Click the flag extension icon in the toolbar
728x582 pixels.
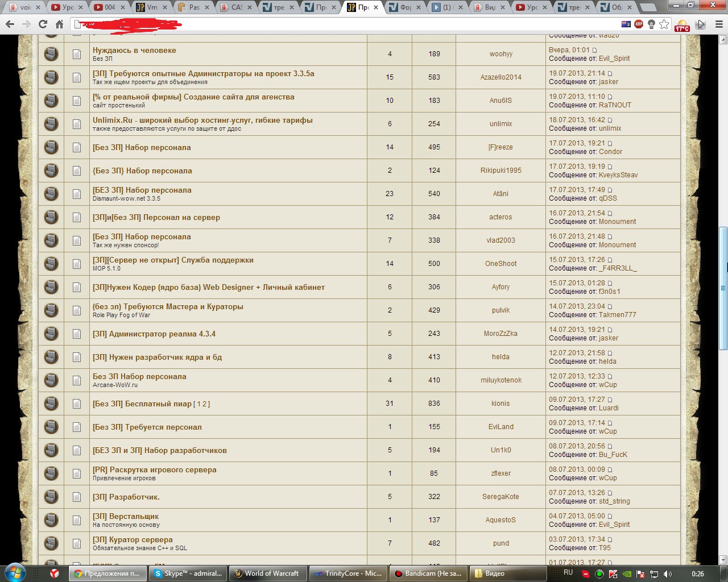(626, 24)
